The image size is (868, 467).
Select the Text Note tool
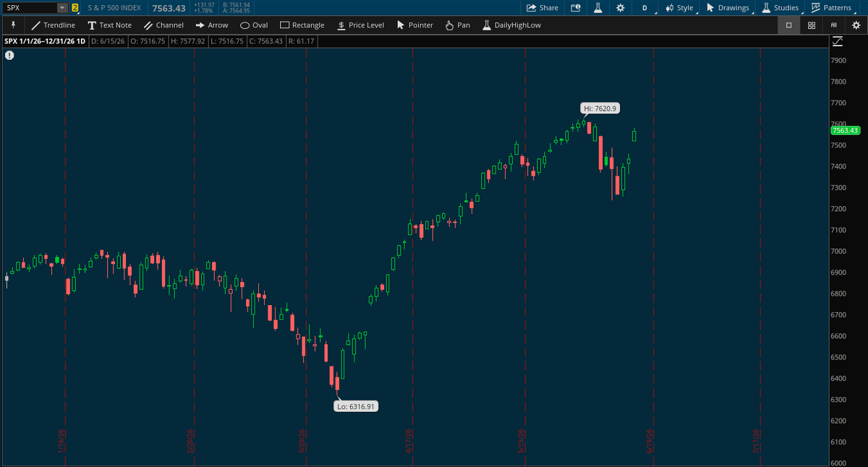click(110, 25)
